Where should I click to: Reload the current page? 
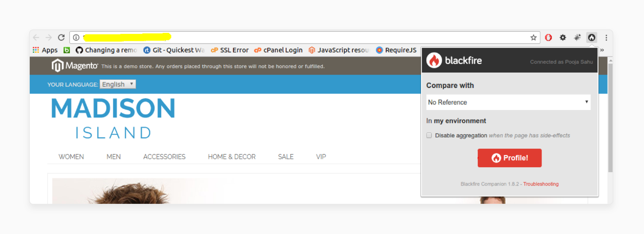click(61, 37)
